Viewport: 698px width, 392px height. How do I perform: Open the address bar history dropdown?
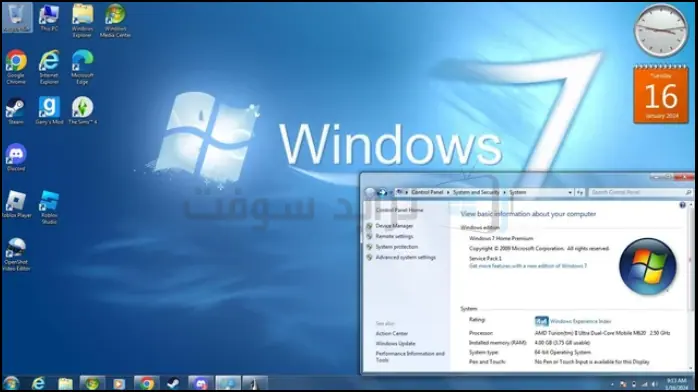pos(570,192)
